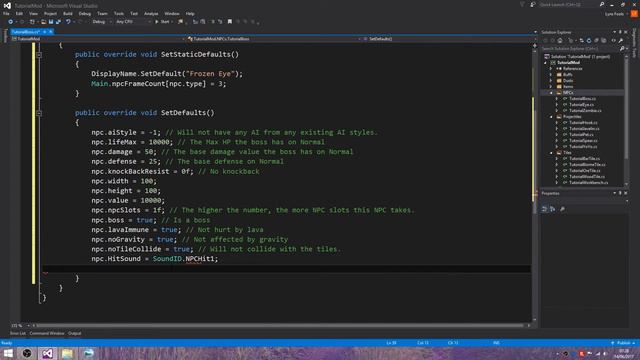This screenshot has height=360, width=640.
Task: Open the File Explorer taskbar icon
Action: pyautogui.click(x=67, y=353)
